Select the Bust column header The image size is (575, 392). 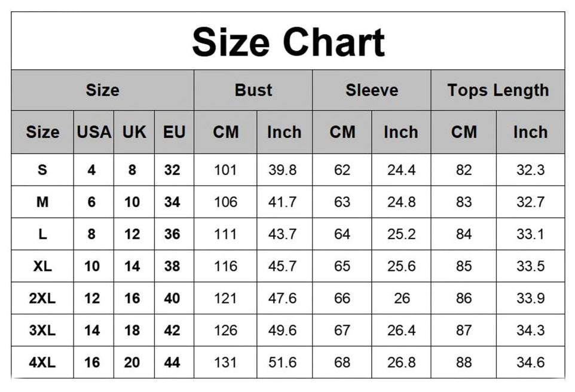(x=253, y=90)
